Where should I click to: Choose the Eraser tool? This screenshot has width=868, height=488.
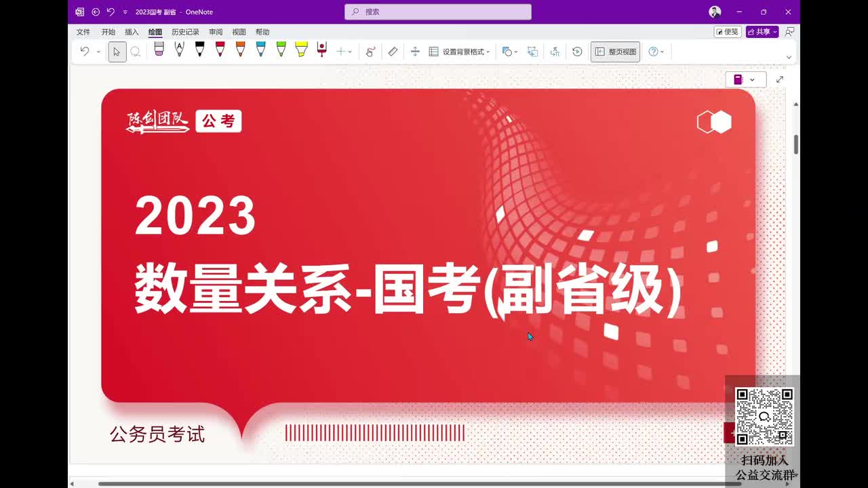point(159,49)
